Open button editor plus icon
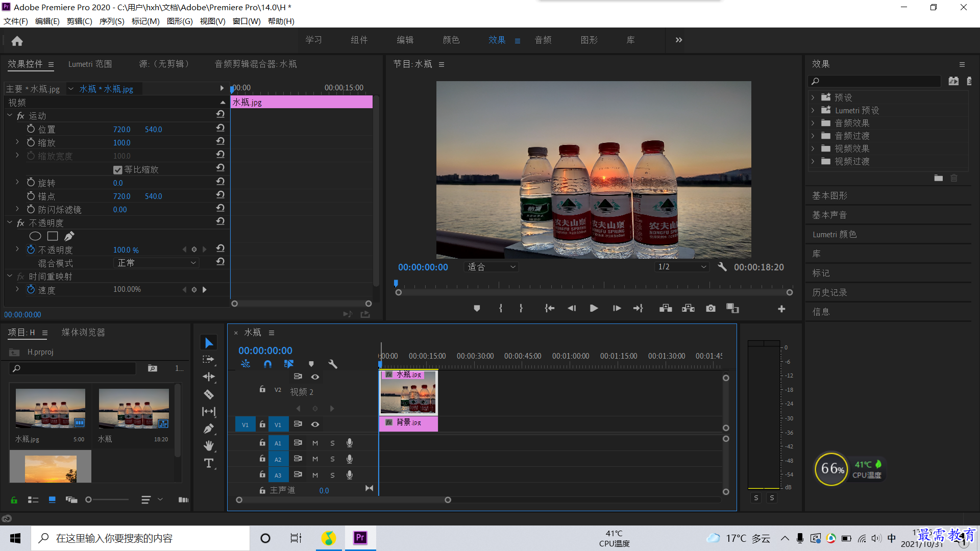 tap(781, 309)
